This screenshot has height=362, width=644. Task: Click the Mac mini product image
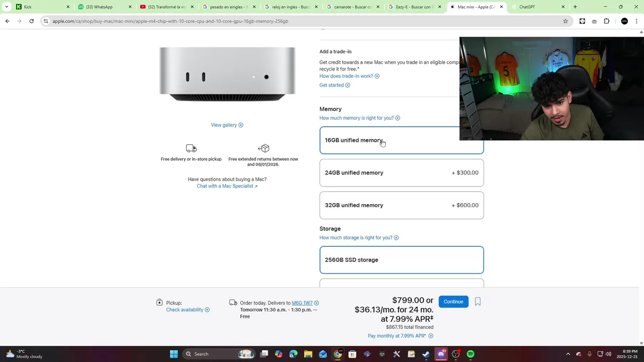tap(227, 74)
